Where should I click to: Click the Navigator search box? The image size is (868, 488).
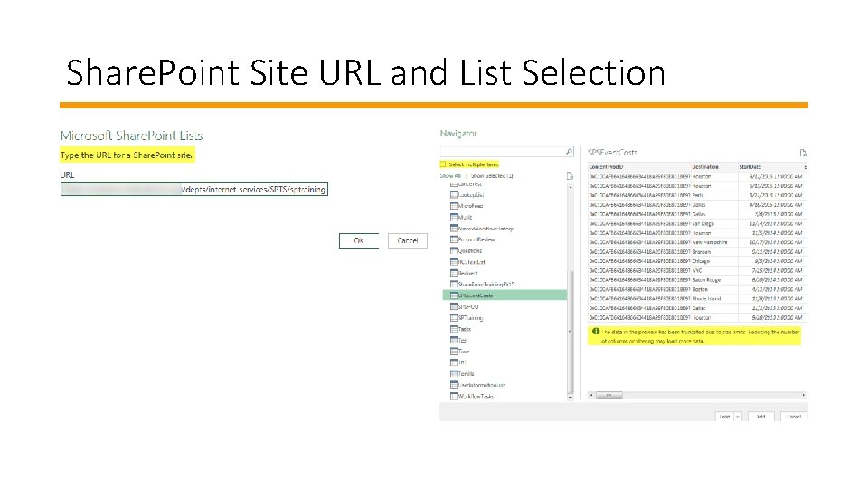(507, 152)
